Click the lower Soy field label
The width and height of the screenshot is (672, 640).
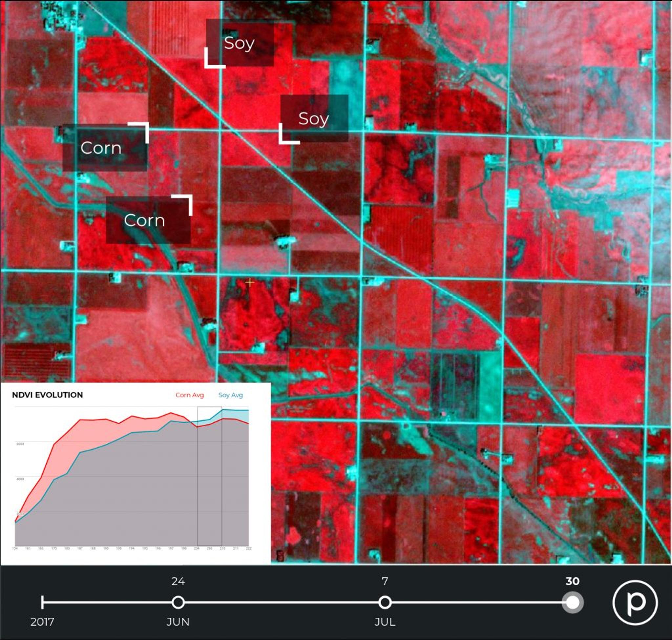(x=314, y=118)
